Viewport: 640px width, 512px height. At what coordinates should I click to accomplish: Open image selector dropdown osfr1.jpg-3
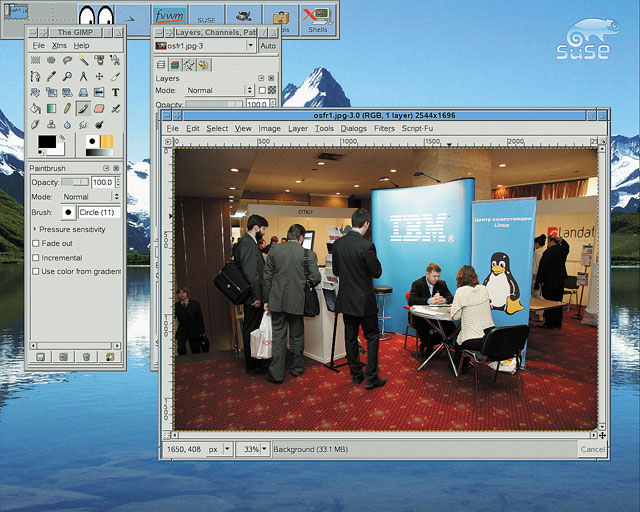pyautogui.click(x=205, y=46)
